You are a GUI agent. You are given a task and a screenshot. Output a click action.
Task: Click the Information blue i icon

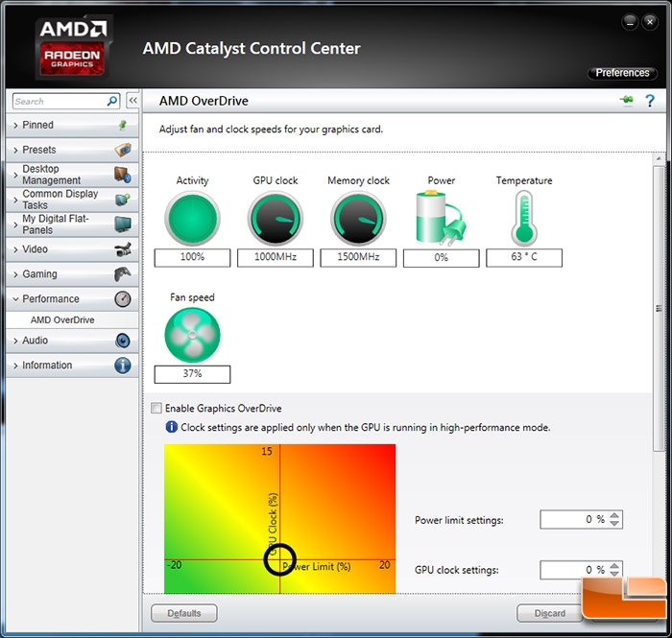point(123,366)
